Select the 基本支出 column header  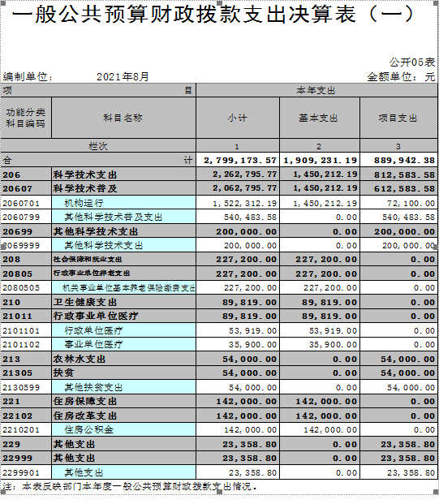(x=320, y=118)
